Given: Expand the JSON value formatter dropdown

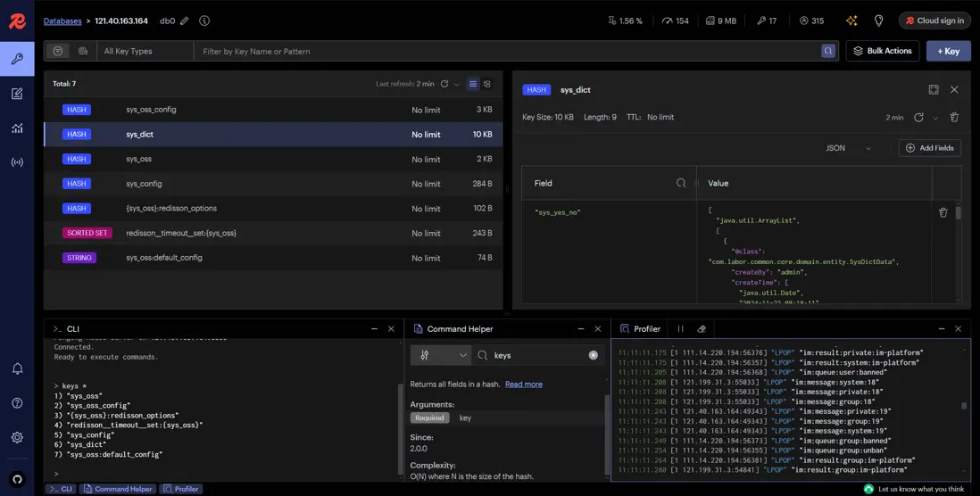Looking at the screenshot, I should pos(848,148).
